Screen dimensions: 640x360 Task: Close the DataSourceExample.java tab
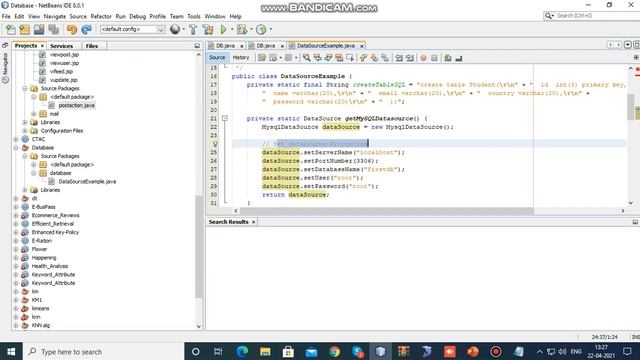361,46
